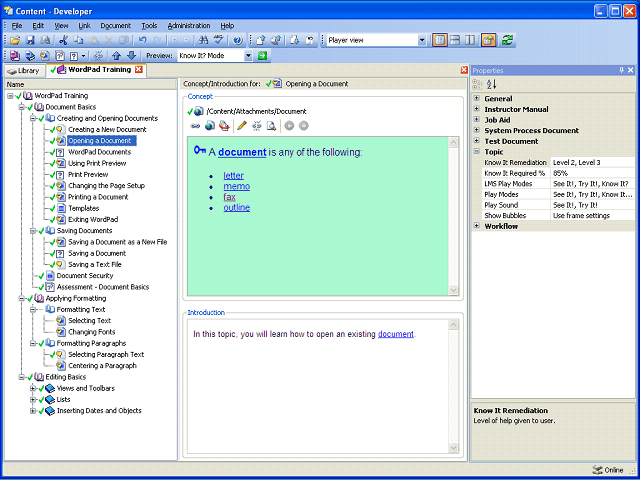Image resolution: width=640 pixels, height=480 pixels.
Task: Click the ABC spelling check icon
Action: [x=219, y=40]
